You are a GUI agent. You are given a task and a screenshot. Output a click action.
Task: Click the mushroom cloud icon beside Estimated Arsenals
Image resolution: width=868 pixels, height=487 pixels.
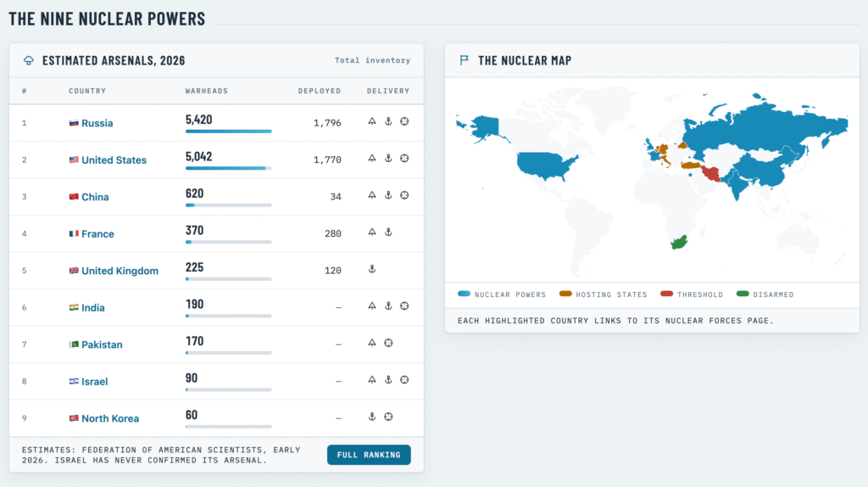[x=28, y=60]
